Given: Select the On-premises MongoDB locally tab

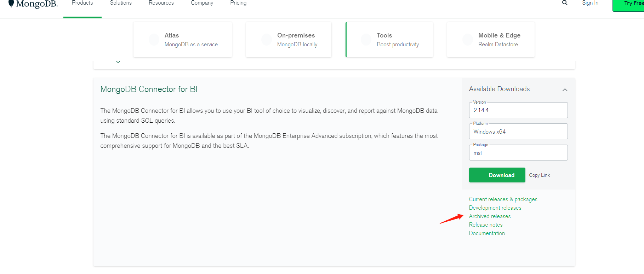Looking at the screenshot, I should click(x=289, y=40).
